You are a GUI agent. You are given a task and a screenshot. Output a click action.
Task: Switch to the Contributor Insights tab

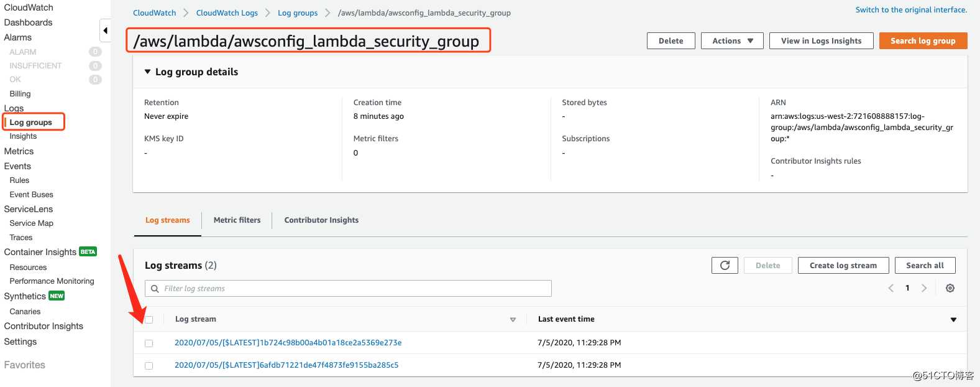click(321, 220)
